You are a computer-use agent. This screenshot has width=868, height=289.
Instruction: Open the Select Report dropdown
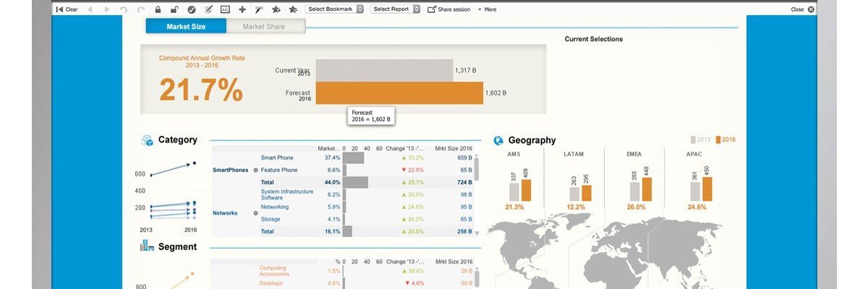(x=395, y=9)
